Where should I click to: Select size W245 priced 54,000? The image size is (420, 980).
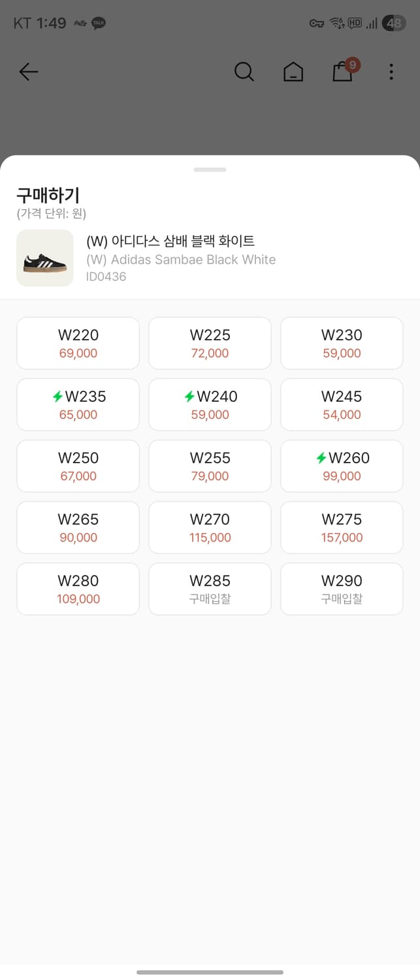click(x=342, y=404)
